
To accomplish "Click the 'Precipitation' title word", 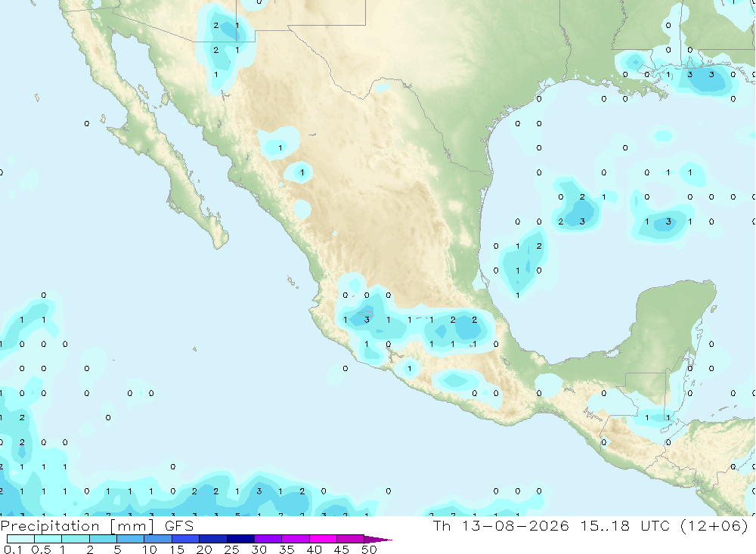I will pyautogui.click(x=50, y=526).
